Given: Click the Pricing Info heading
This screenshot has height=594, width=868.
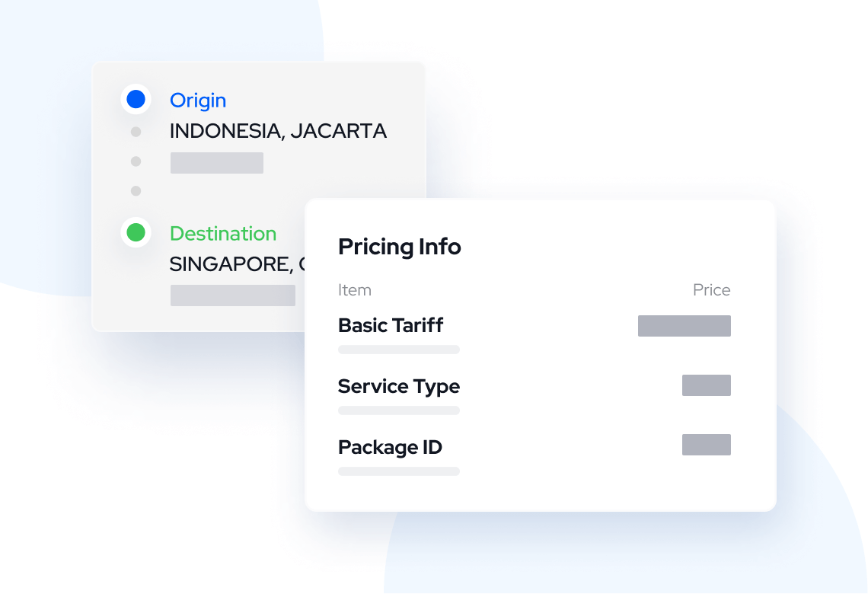Looking at the screenshot, I should (399, 247).
